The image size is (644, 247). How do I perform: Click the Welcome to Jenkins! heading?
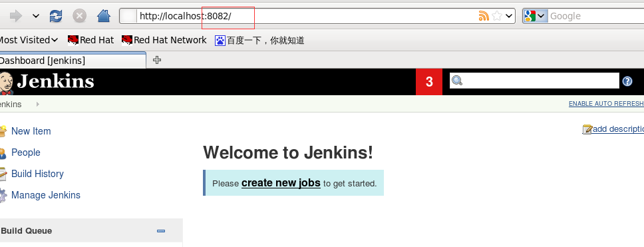(x=288, y=152)
